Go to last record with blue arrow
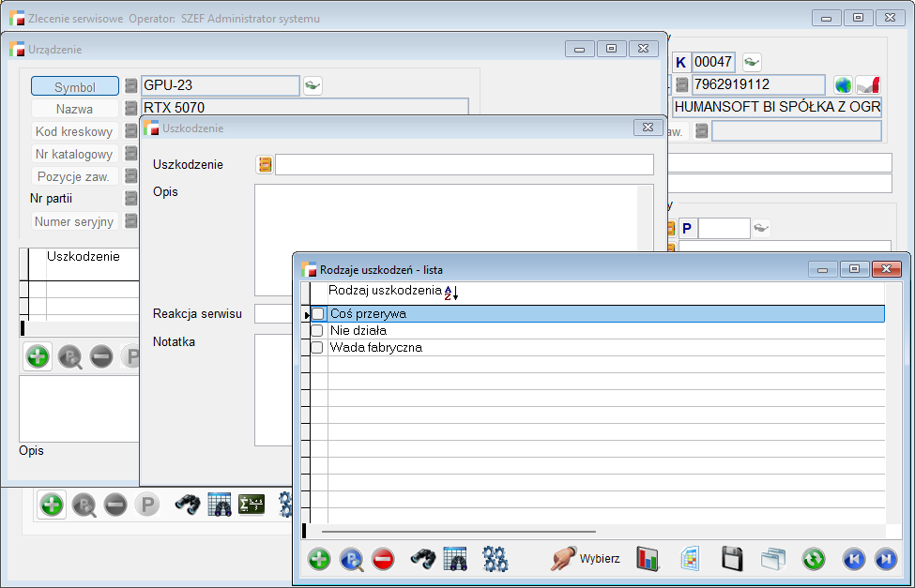 pyautogui.click(x=885, y=560)
